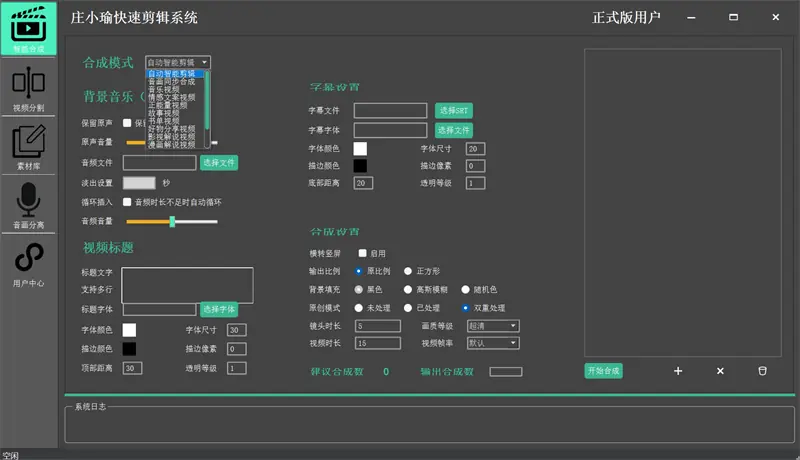This screenshot has width=800, height=460.
Task: Choose 情感文案视频 from the mode list
Action: tap(176, 97)
